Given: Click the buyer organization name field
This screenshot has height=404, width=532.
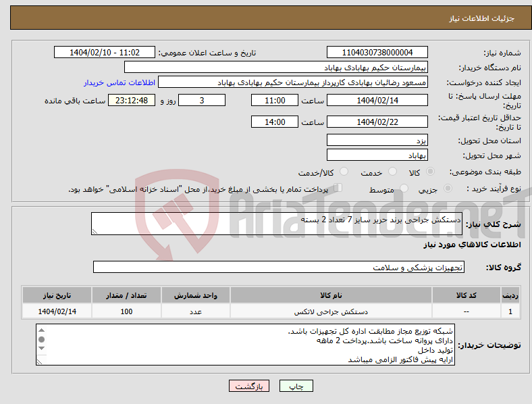Looking at the screenshot, I should (x=276, y=67).
